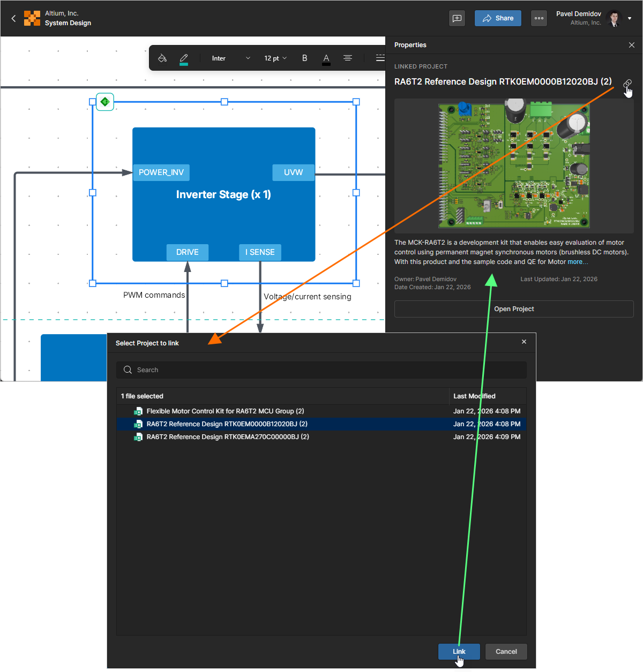Open the Inter font family dropdown
The image size is (643, 672).
tap(231, 58)
